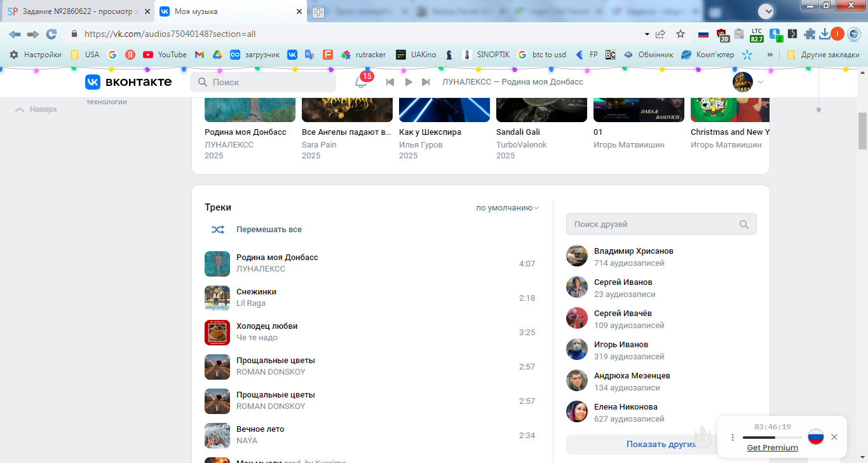Image resolution: width=868 pixels, height=463 pixels.
Task: Open Настройки bookmark
Action: [x=36, y=55]
